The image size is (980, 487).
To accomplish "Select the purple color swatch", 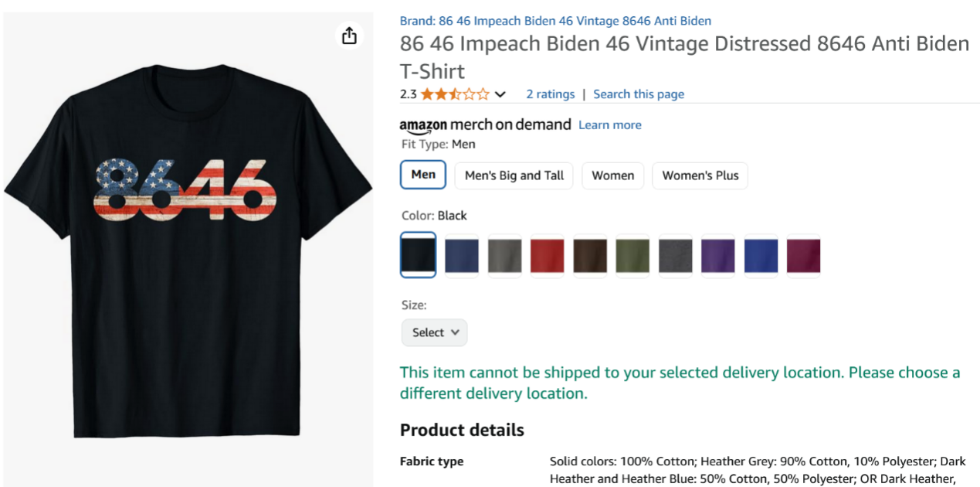I will point(718,256).
